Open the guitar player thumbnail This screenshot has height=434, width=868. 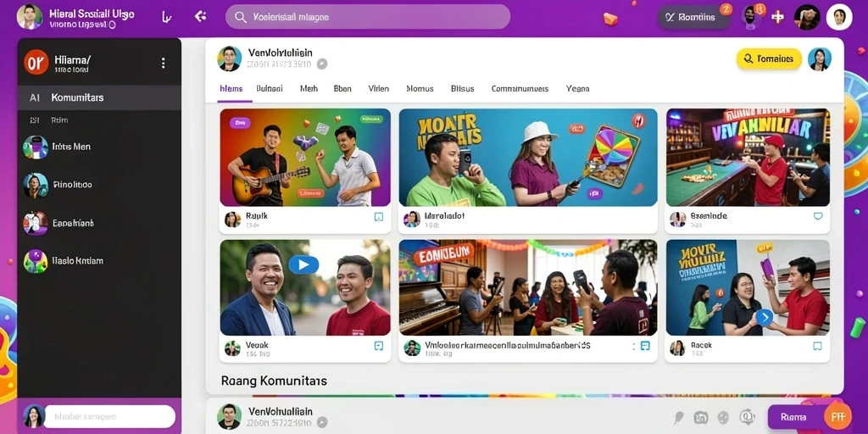[x=305, y=157]
